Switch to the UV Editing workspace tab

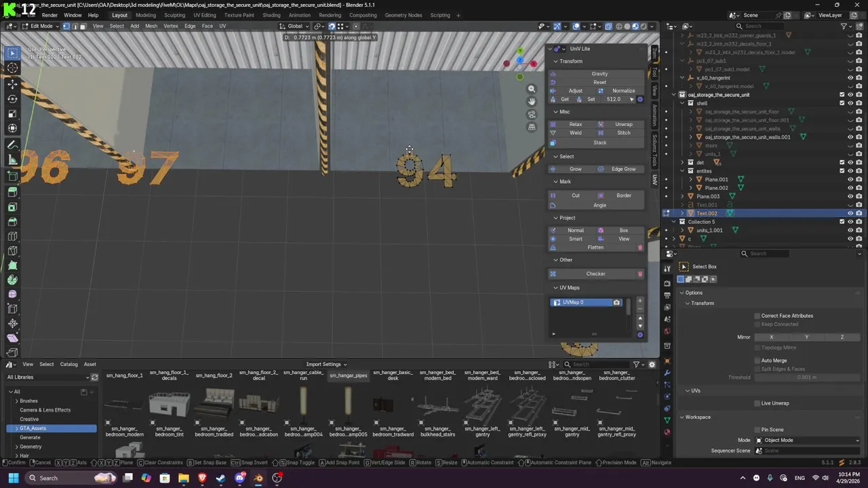[204, 15]
